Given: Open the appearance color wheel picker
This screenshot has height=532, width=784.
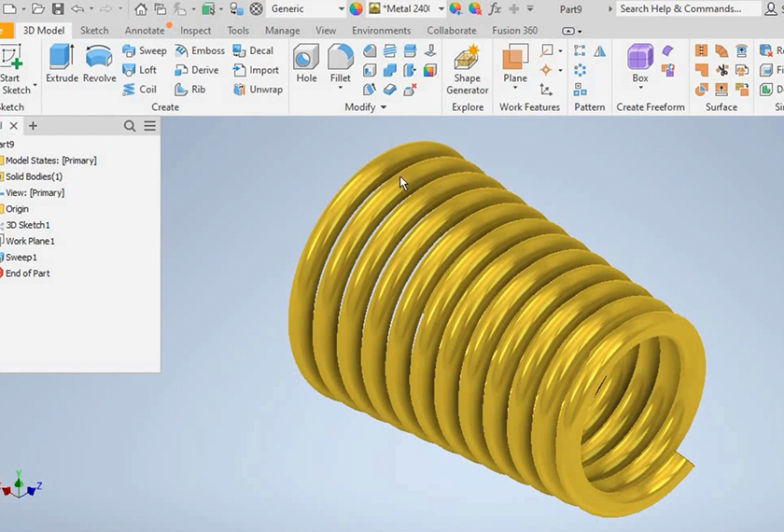Looking at the screenshot, I should [356, 9].
